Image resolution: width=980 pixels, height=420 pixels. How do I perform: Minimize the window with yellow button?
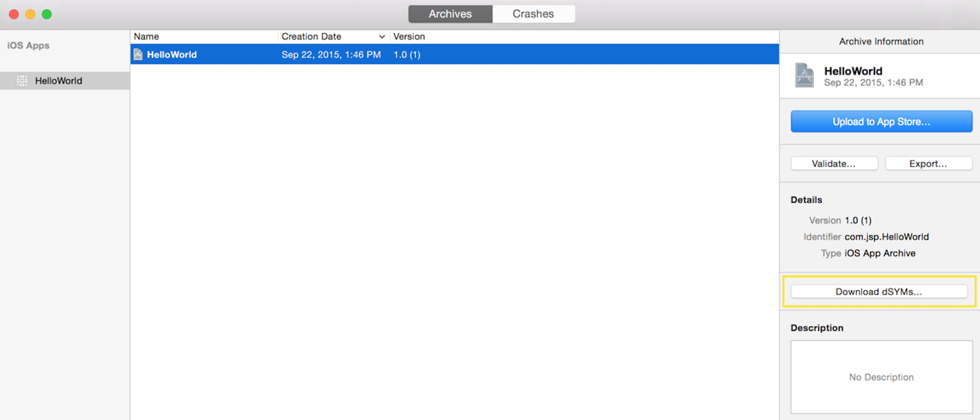pyautogui.click(x=30, y=14)
